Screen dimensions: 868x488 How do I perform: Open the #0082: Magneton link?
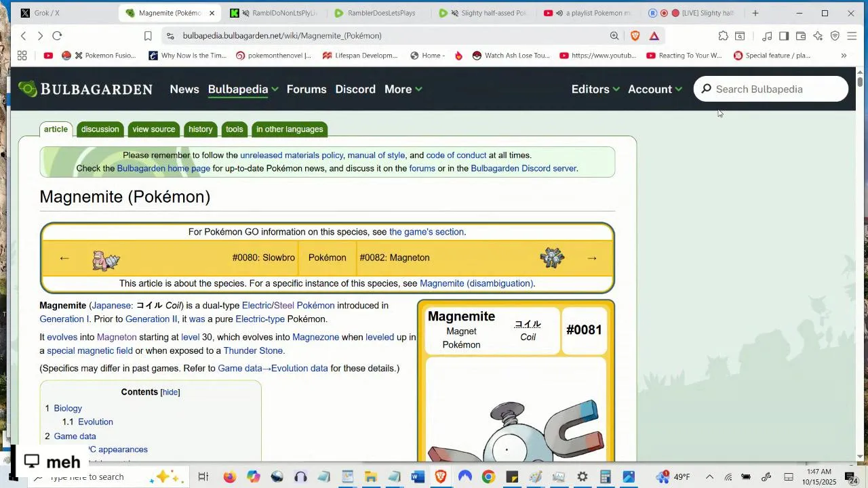coord(395,258)
